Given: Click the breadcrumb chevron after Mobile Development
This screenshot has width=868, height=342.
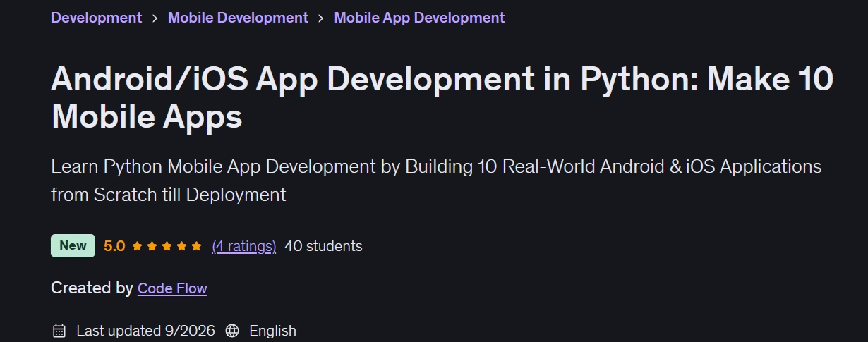Looking at the screenshot, I should pyautogui.click(x=321, y=18).
